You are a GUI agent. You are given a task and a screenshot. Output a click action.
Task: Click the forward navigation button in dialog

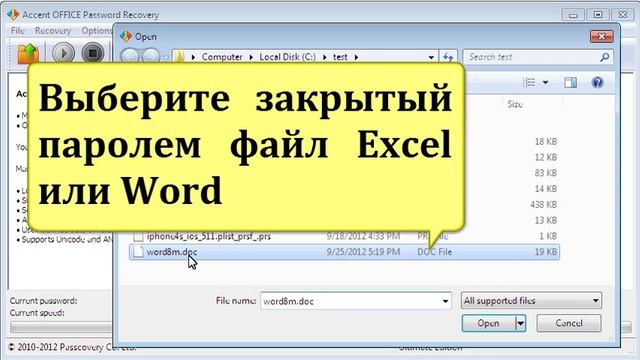coord(150,57)
